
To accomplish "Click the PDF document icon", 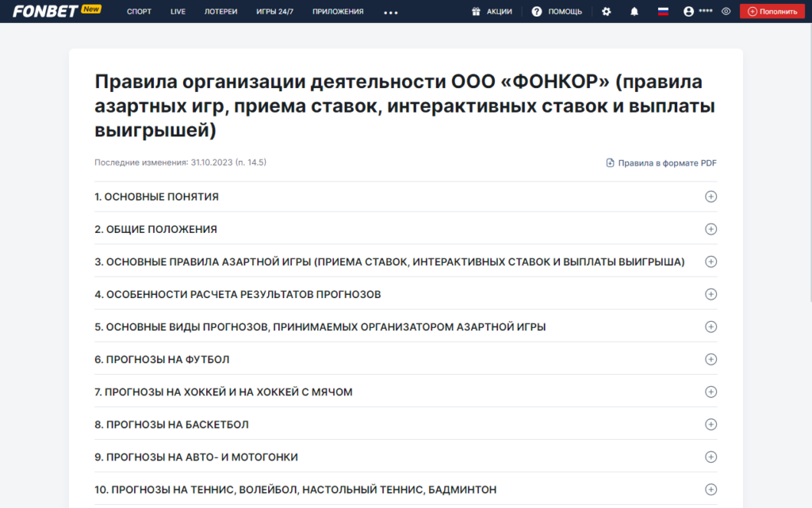I will (x=610, y=163).
